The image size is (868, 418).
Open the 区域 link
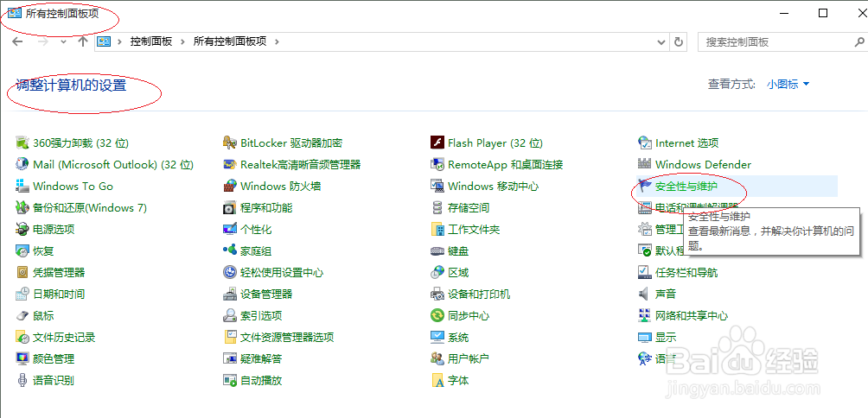(x=458, y=273)
